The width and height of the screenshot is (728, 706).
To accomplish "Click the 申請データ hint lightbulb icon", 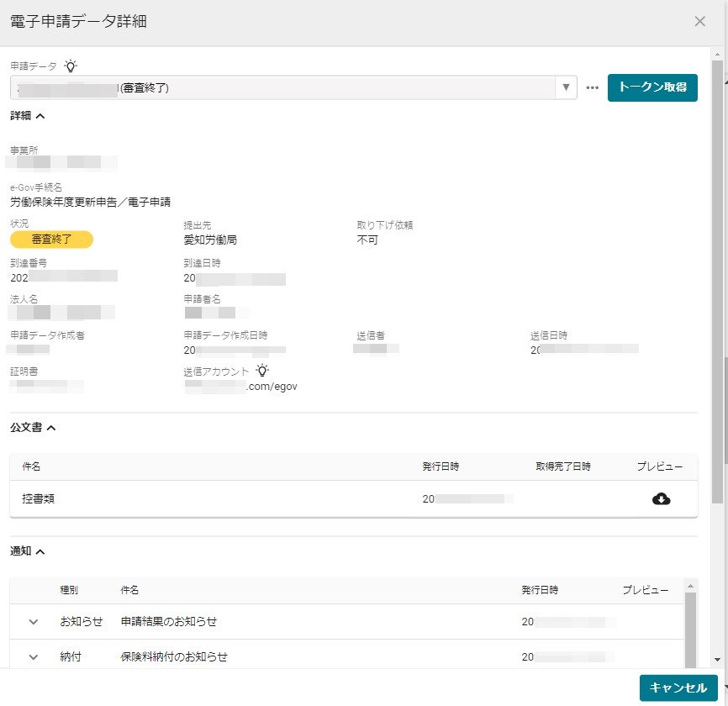I will (71, 65).
